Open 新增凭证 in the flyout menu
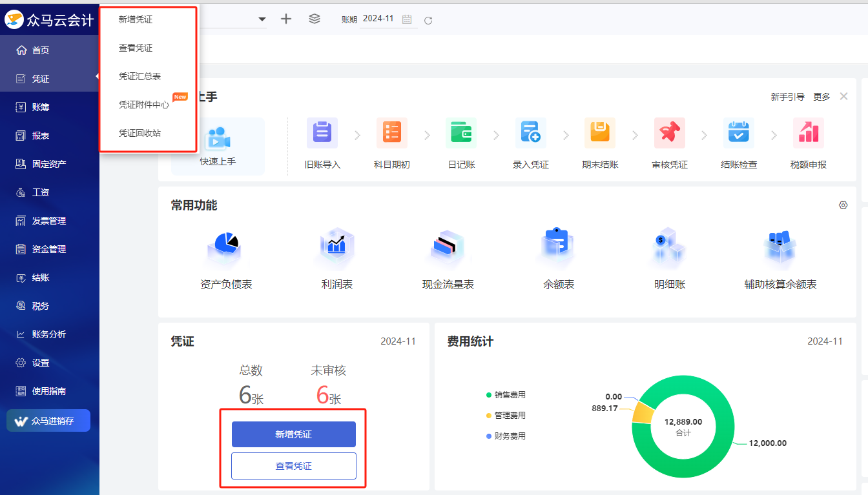 coord(136,19)
